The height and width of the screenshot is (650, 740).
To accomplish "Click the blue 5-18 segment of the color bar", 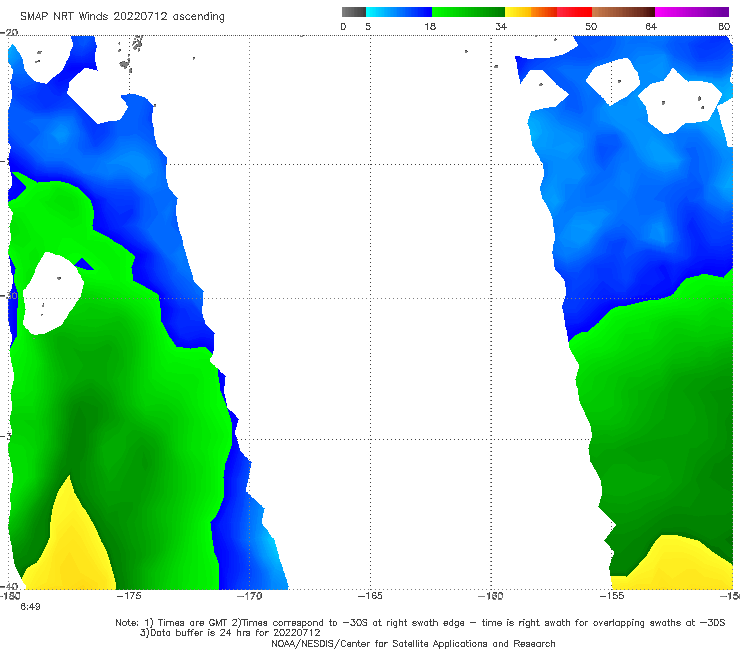I will [399, 12].
